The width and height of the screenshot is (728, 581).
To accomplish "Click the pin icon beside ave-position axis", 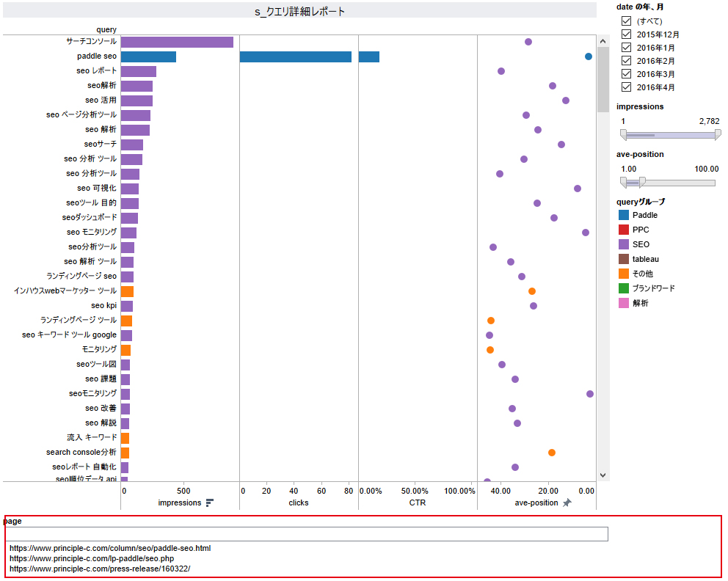I will pos(567,503).
